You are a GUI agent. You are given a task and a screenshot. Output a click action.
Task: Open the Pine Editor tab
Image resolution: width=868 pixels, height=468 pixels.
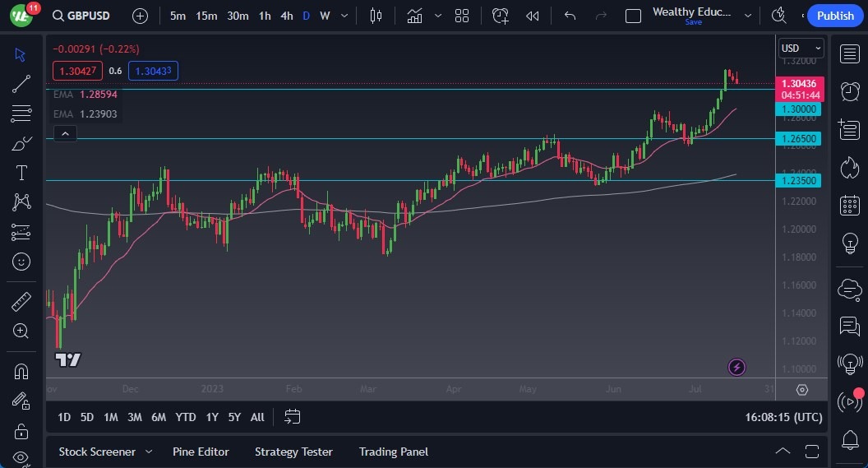[x=201, y=452]
